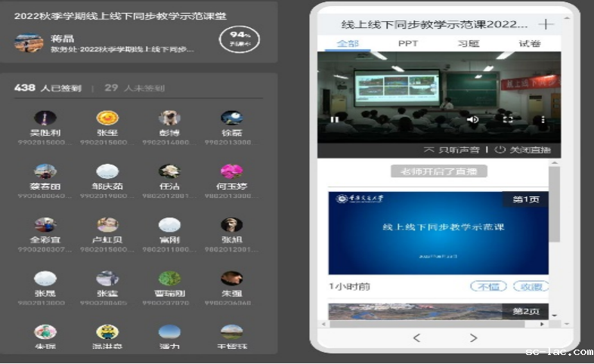Click the 收藏 button under slide 1
594x364 pixels.
(x=531, y=287)
